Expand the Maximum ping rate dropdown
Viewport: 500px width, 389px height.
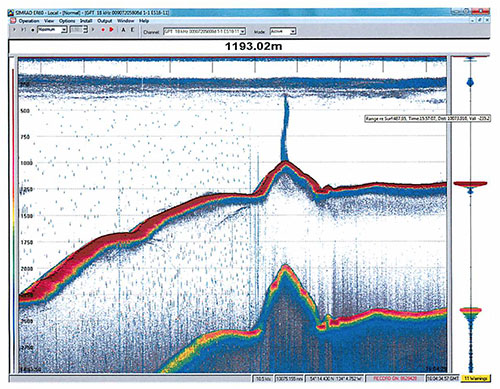click(64, 30)
